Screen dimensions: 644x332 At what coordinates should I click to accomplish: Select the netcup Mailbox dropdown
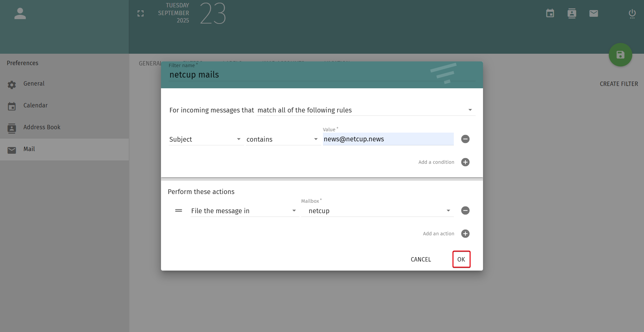[377, 211]
